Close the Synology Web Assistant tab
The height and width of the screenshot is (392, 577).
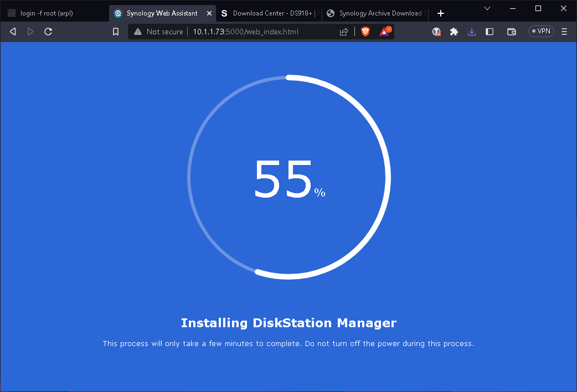coord(209,13)
